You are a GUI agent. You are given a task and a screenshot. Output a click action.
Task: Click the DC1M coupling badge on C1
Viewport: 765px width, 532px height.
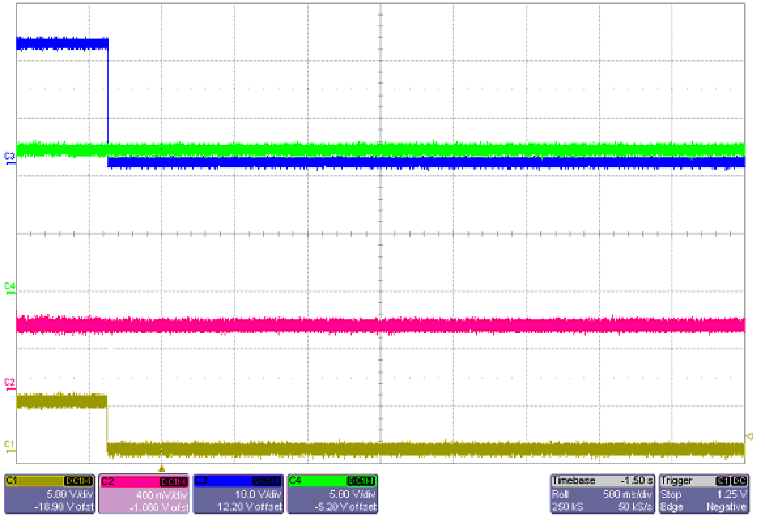tap(78, 481)
